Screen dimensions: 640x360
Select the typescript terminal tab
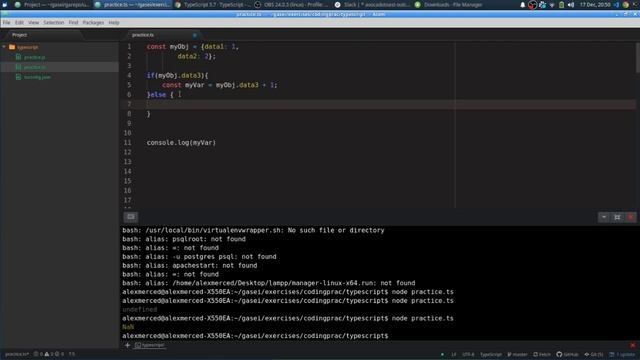149,345
